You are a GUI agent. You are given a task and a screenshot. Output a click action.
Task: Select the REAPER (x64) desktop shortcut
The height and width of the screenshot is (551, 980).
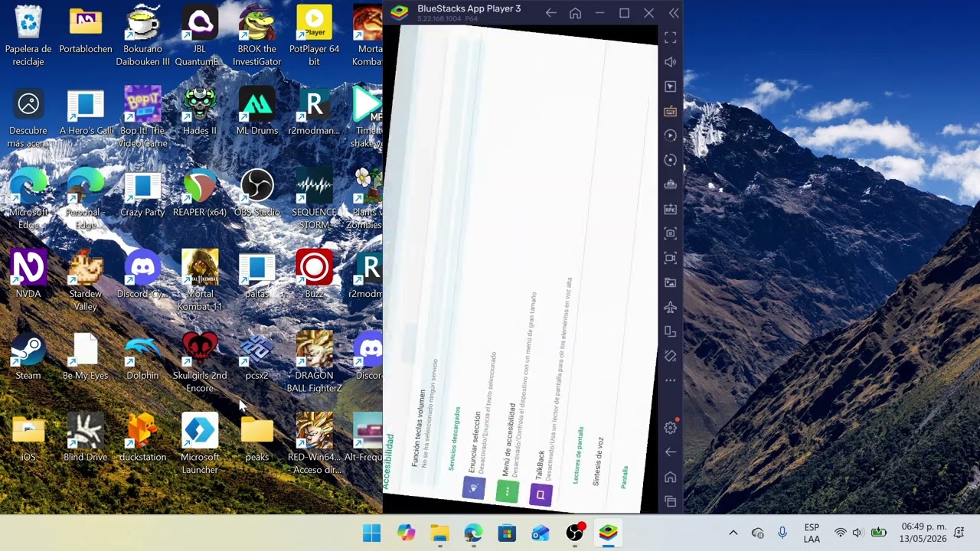click(200, 193)
